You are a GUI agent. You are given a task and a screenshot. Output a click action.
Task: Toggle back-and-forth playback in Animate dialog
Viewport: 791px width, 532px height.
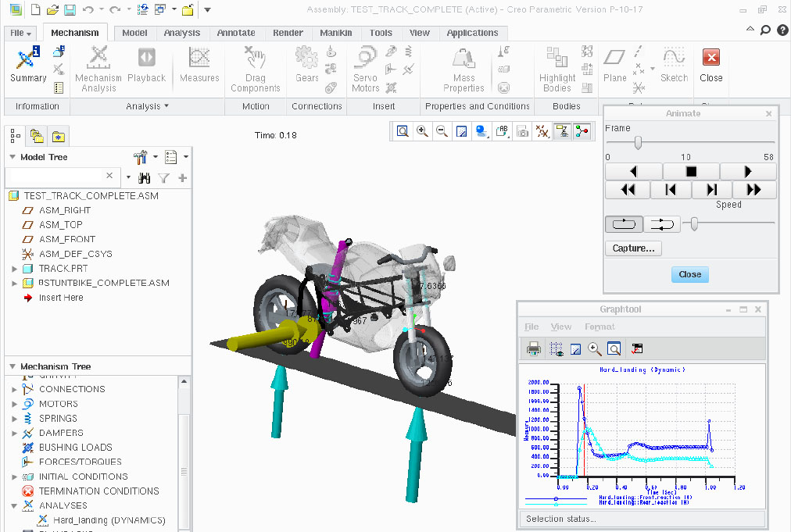[x=662, y=224]
